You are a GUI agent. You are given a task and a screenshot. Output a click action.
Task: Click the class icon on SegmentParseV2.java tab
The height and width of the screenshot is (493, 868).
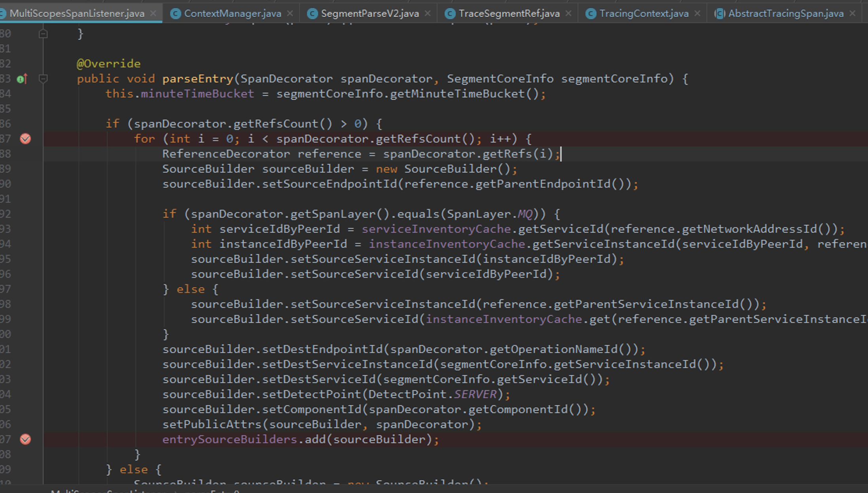click(312, 13)
